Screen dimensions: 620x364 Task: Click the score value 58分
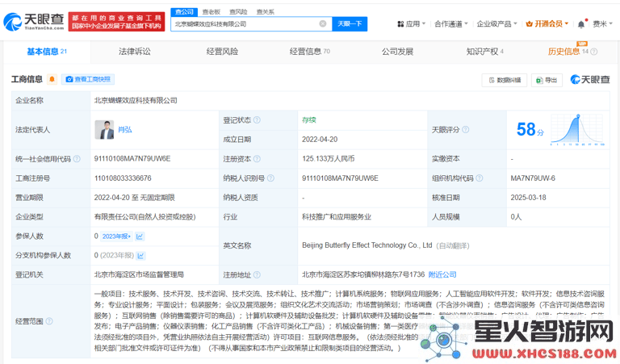pos(530,130)
